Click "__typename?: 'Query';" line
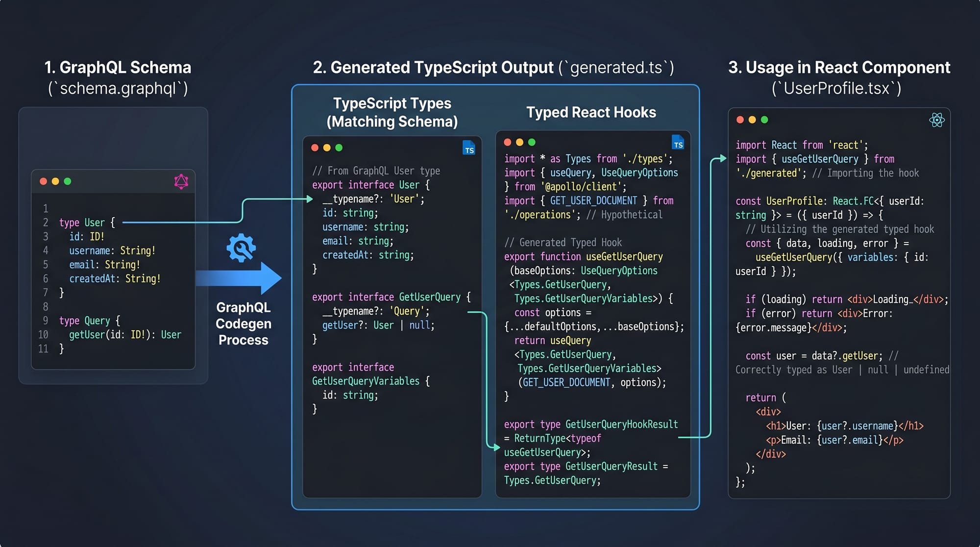The image size is (980, 547). 376,311
